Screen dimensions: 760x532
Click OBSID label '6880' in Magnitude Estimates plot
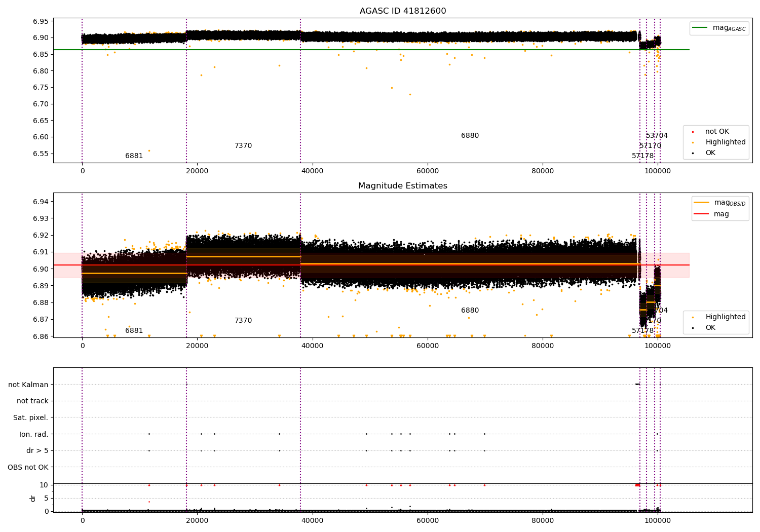[470, 311]
